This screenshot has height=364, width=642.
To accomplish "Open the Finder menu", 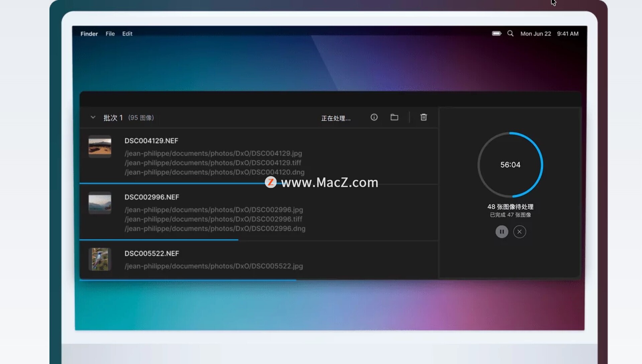I will [89, 34].
